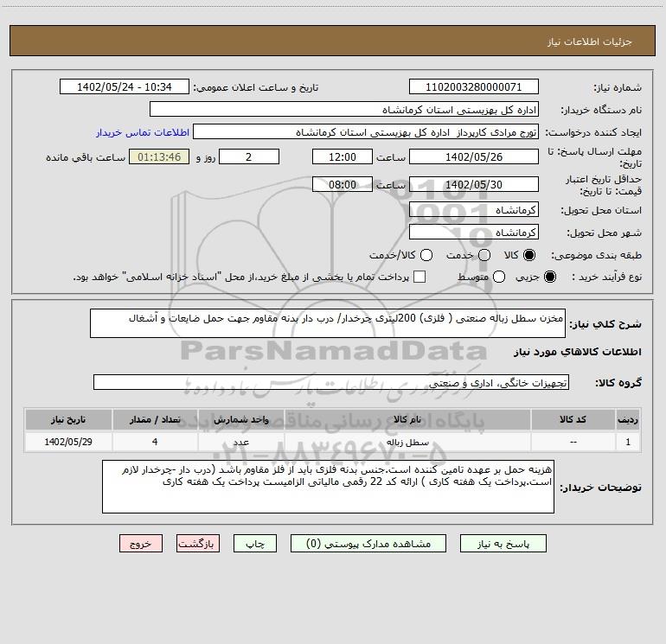Click the چاپ print button
This screenshot has height=644, width=666.
[255, 544]
